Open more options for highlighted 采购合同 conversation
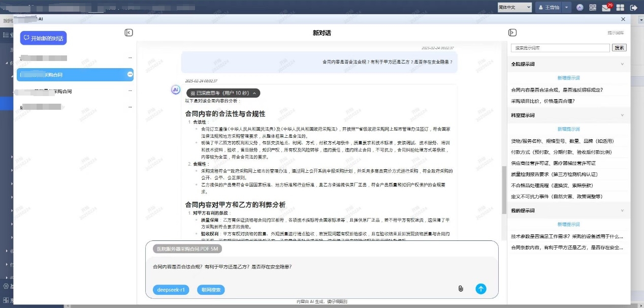 (130, 75)
